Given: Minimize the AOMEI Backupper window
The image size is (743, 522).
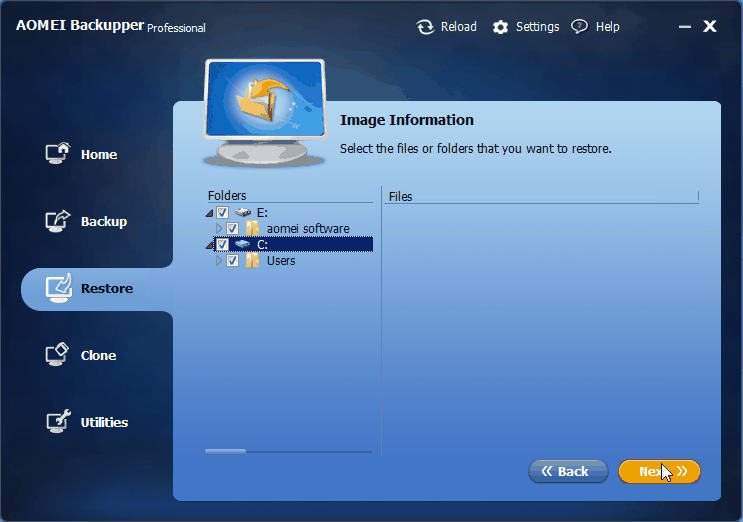Looking at the screenshot, I should pyautogui.click(x=685, y=27).
